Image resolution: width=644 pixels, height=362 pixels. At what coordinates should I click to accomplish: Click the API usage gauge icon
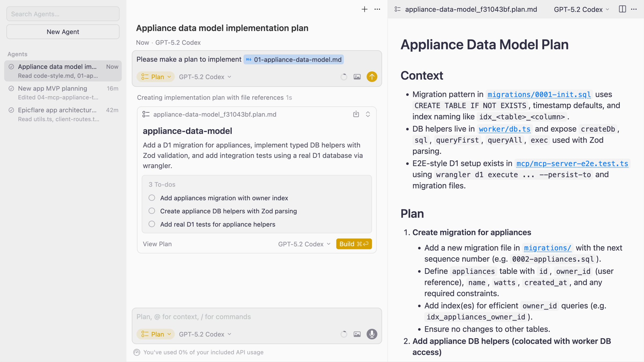pos(137,352)
